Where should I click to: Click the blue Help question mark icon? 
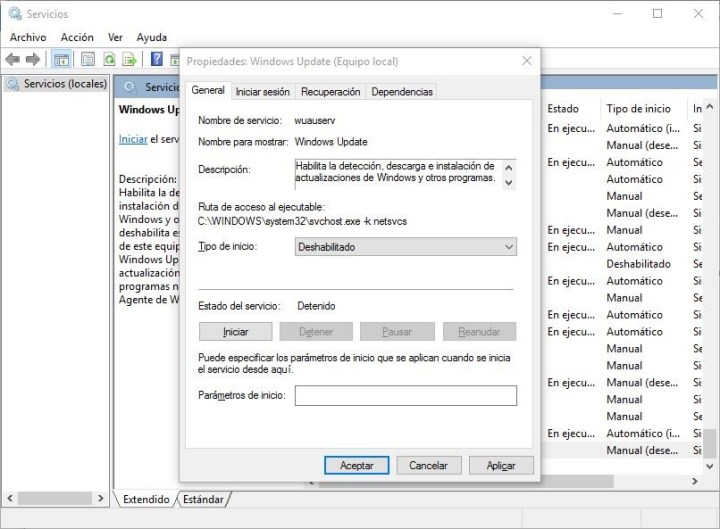157,59
